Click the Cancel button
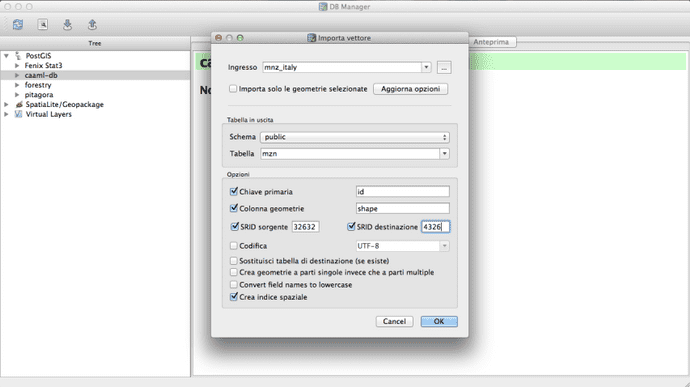 pyautogui.click(x=394, y=321)
